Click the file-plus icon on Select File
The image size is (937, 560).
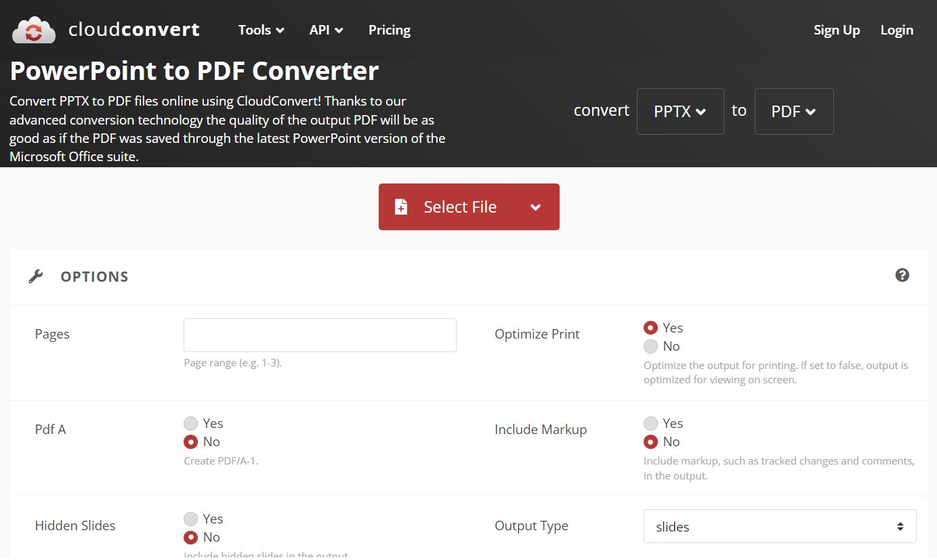point(401,207)
